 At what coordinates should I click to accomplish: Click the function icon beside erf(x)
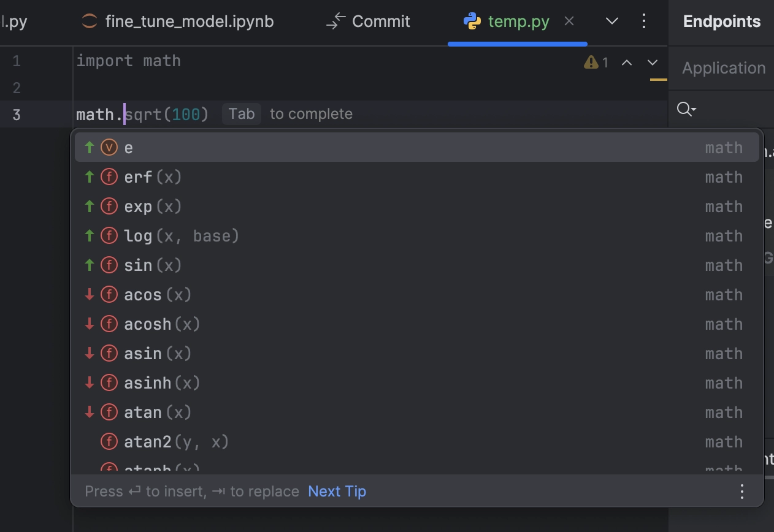tap(109, 177)
